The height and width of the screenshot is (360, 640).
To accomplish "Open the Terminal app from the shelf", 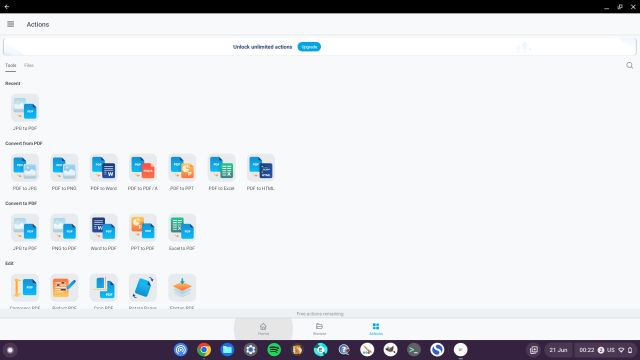I will [x=413, y=350].
